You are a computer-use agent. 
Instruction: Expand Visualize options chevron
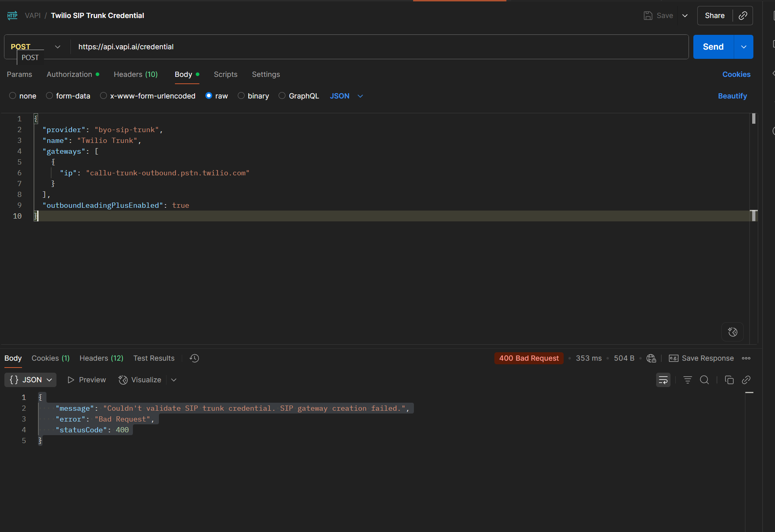(x=174, y=380)
